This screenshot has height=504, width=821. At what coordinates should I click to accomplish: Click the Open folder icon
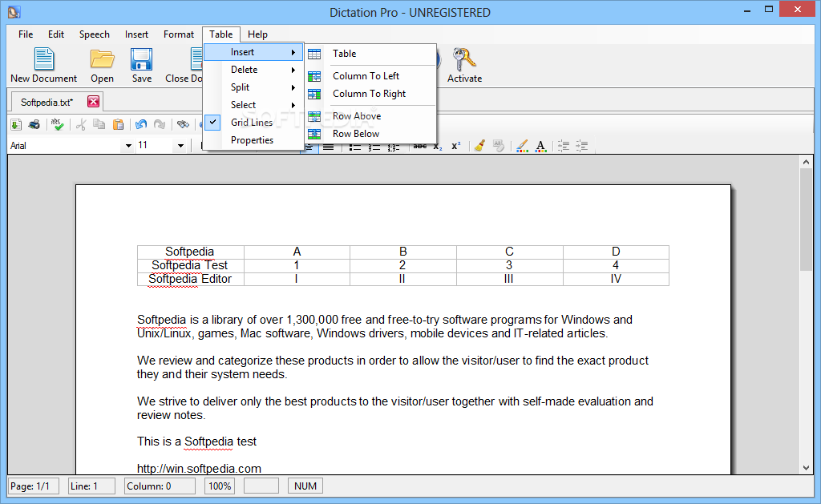pos(102,59)
